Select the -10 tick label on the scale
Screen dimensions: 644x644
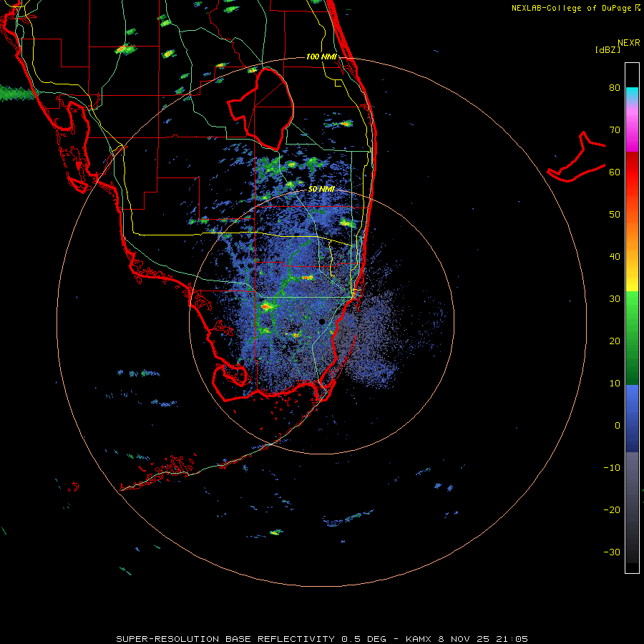[612, 468]
